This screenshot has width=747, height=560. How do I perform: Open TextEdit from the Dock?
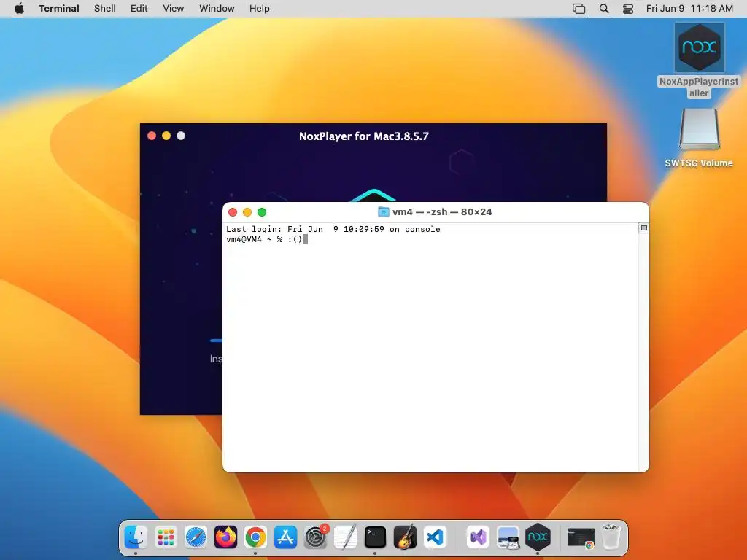coord(345,537)
